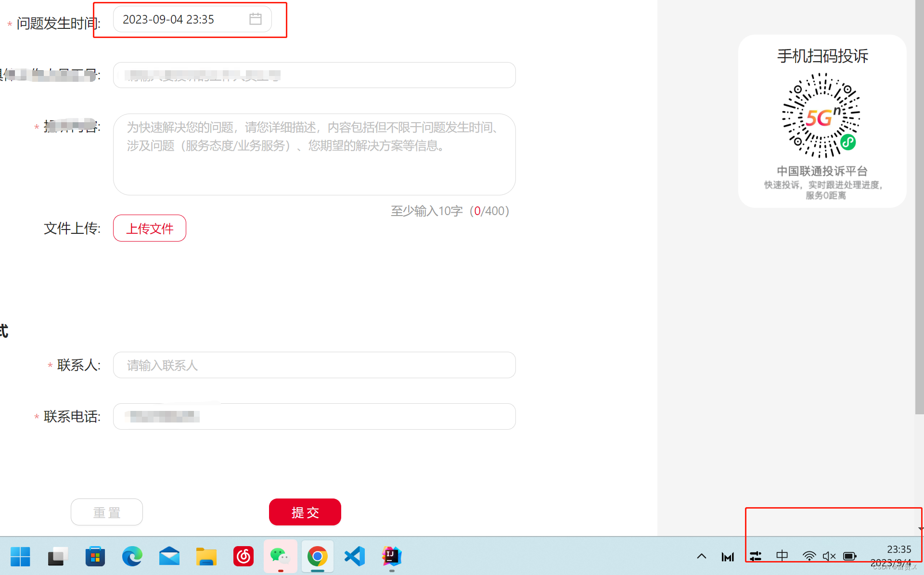924x575 pixels.
Task: Toggle the muted volume icon
Action: (x=829, y=556)
